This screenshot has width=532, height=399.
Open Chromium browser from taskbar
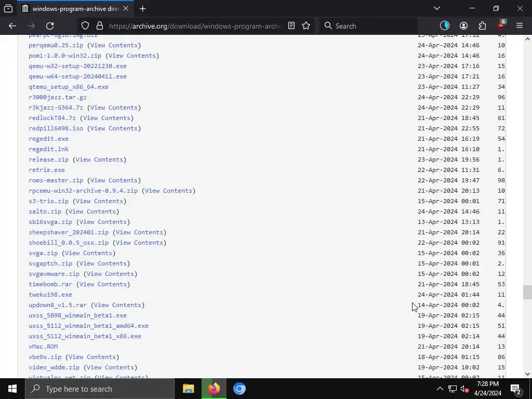(239, 389)
